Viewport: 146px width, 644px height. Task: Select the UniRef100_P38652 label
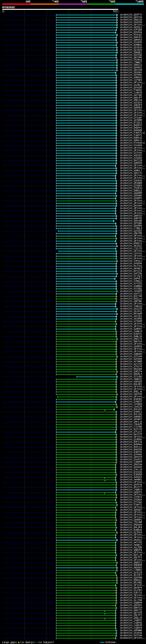tap(131, 90)
